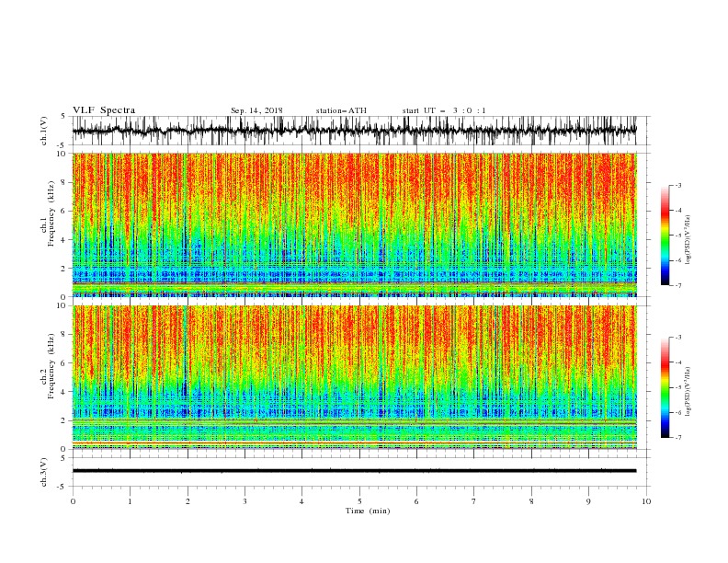Click the "-7" tick on ch.1 colorbar
728x563 pixels.
click(x=677, y=285)
